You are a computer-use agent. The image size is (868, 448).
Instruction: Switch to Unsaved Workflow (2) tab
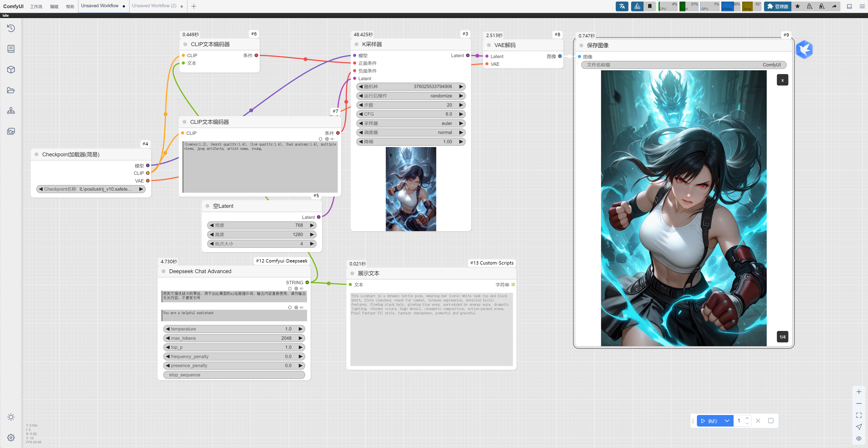coord(154,6)
